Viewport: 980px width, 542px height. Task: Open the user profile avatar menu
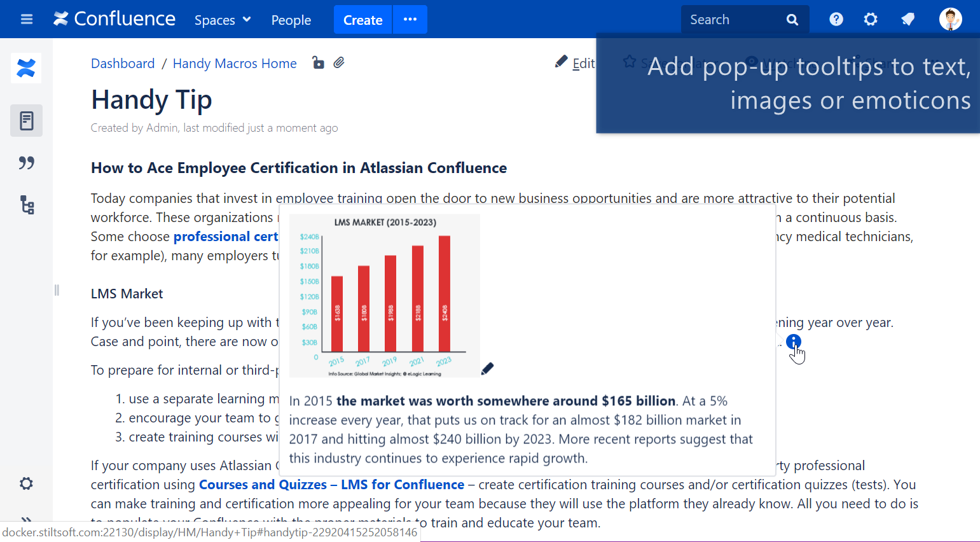tap(951, 19)
